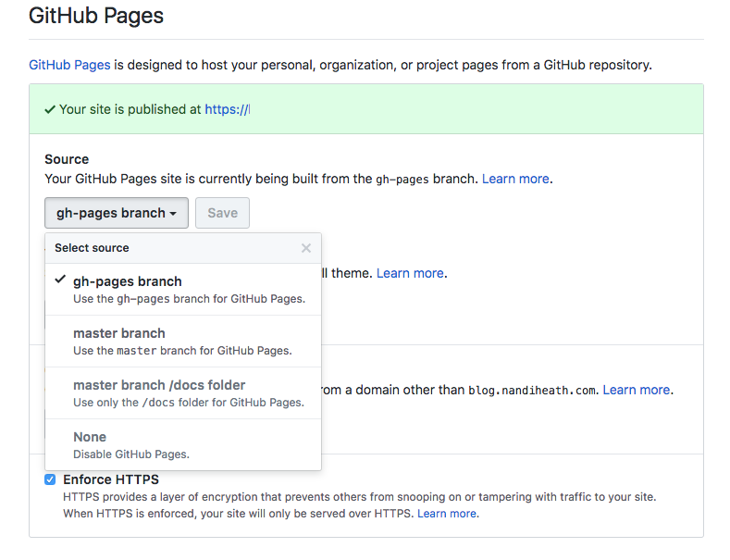This screenshot has height=560, width=730.
Task: Click the checkmark beside gh-pages branch option
Action: pos(60,280)
